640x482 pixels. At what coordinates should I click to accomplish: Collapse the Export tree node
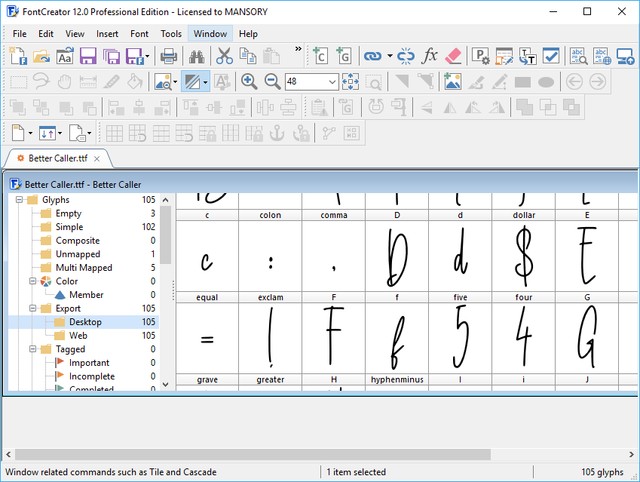click(x=31, y=309)
